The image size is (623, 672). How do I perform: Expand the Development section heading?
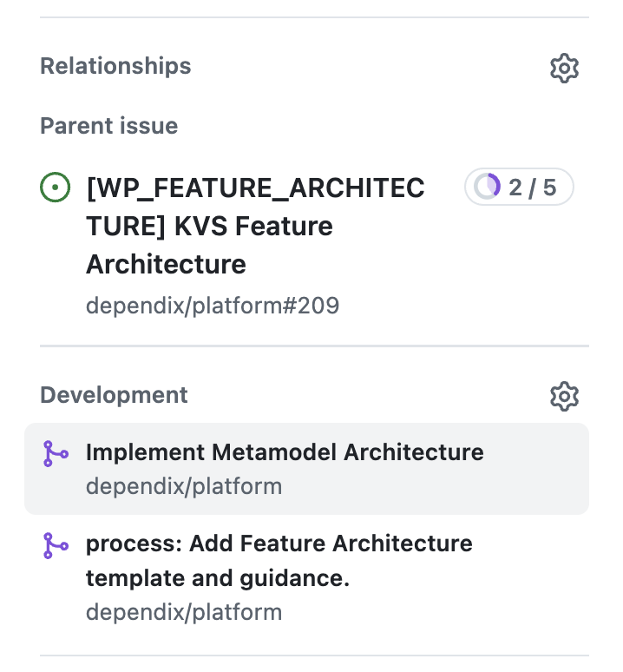point(114,395)
